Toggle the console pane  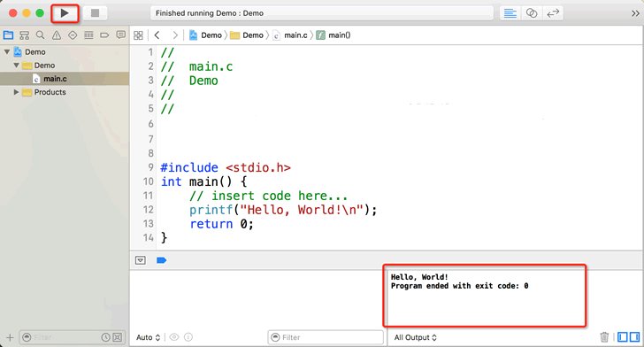click(x=634, y=337)
